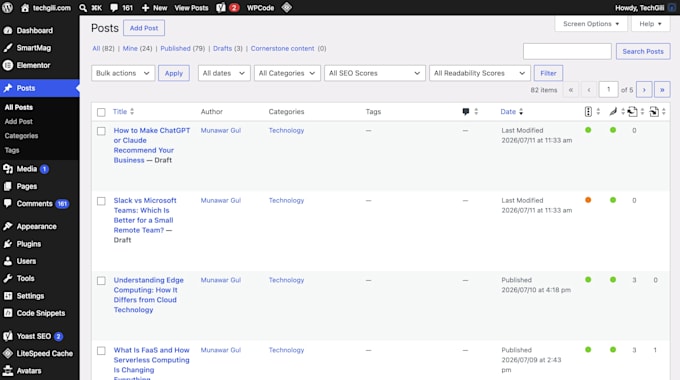Screen dimensions: 680x380
Task: Select the What Is FaaS post checkbox
Action: (x=101, y=351)
